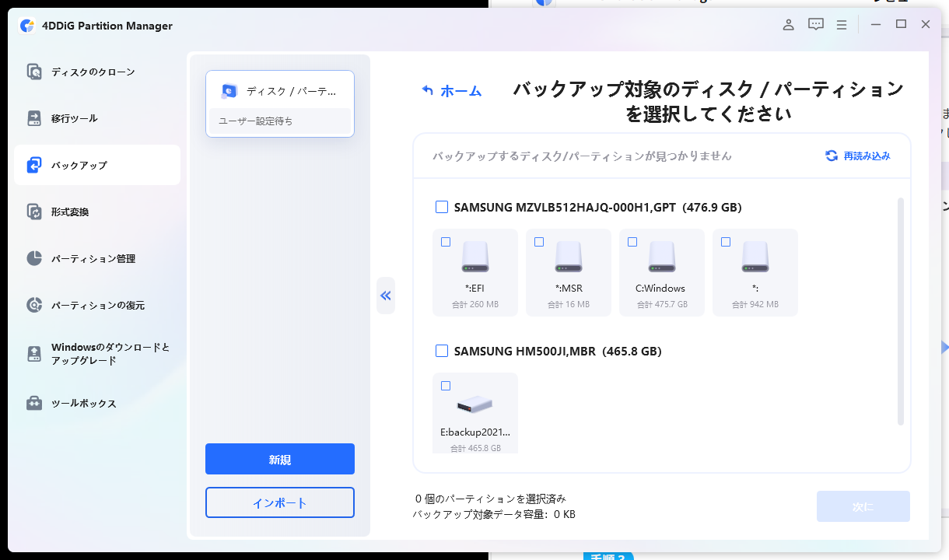Check the C:Windows partition checkbox
Viewport: 949px width, 560px height.
point(632,242)
